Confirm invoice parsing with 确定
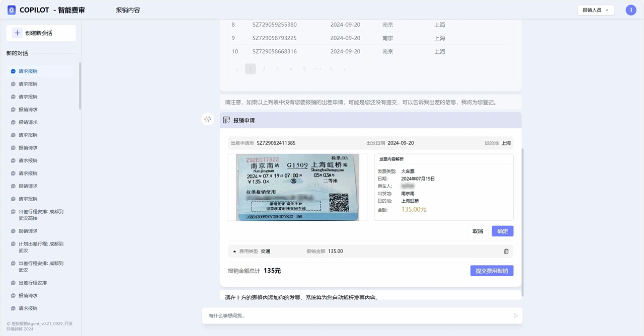Viewport: 644px width, 336px height. 503,231
